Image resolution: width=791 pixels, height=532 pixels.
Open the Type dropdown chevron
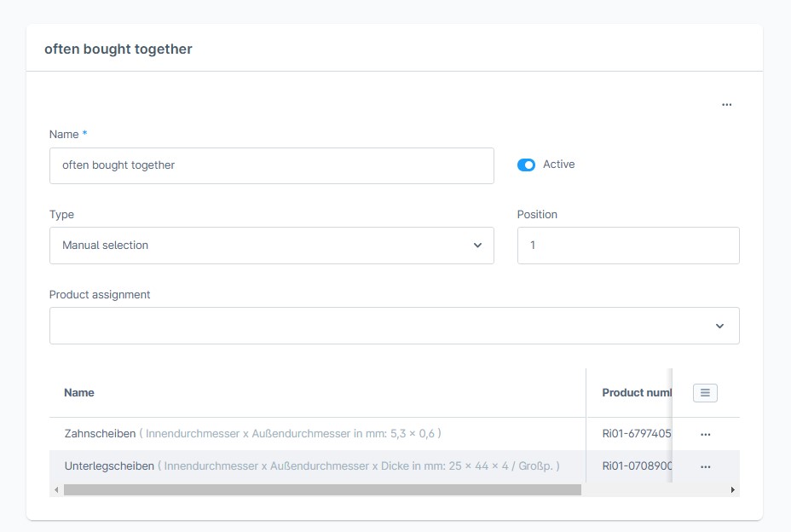(x=479, y=245)
